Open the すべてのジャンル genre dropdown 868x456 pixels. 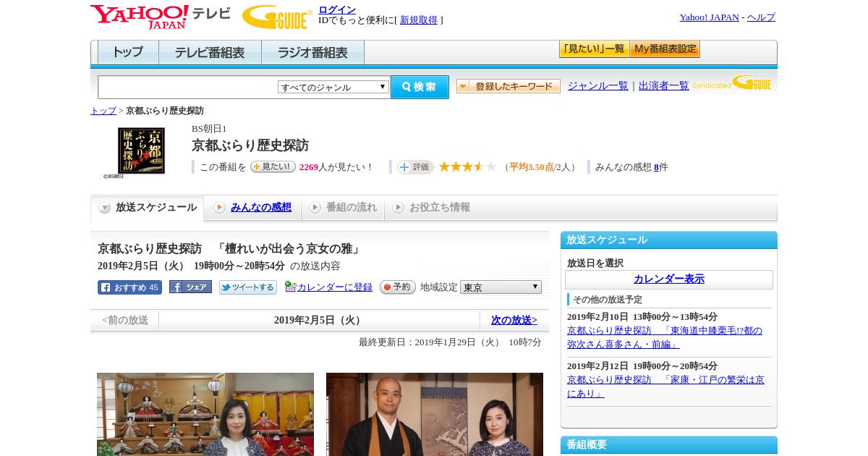[333, 87]
